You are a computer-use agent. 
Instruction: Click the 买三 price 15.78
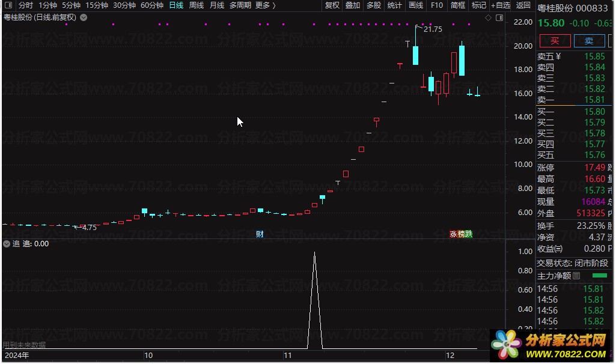click(x=594, y=133)
